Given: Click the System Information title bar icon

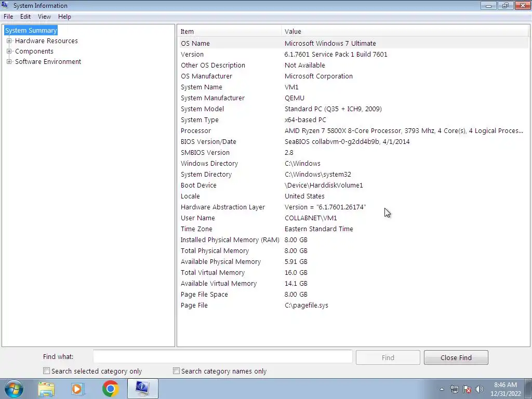Looking at the screenshot, I should pos(5,5).
